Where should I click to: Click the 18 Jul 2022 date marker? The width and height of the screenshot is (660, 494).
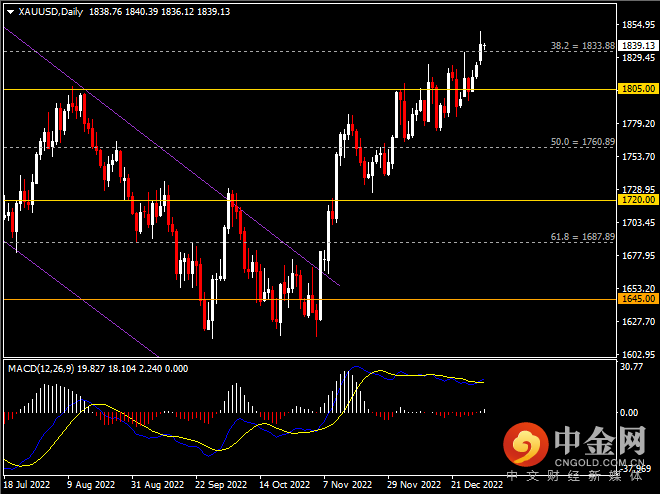pos(27,485)
